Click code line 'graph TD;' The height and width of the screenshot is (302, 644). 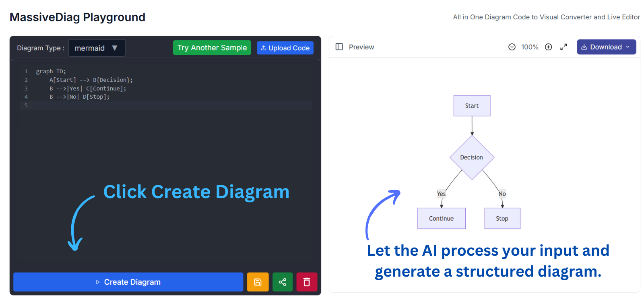(51, 71)
